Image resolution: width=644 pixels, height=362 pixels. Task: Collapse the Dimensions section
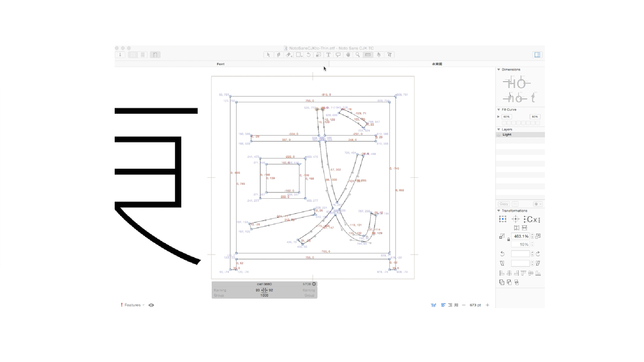[499, 69]
